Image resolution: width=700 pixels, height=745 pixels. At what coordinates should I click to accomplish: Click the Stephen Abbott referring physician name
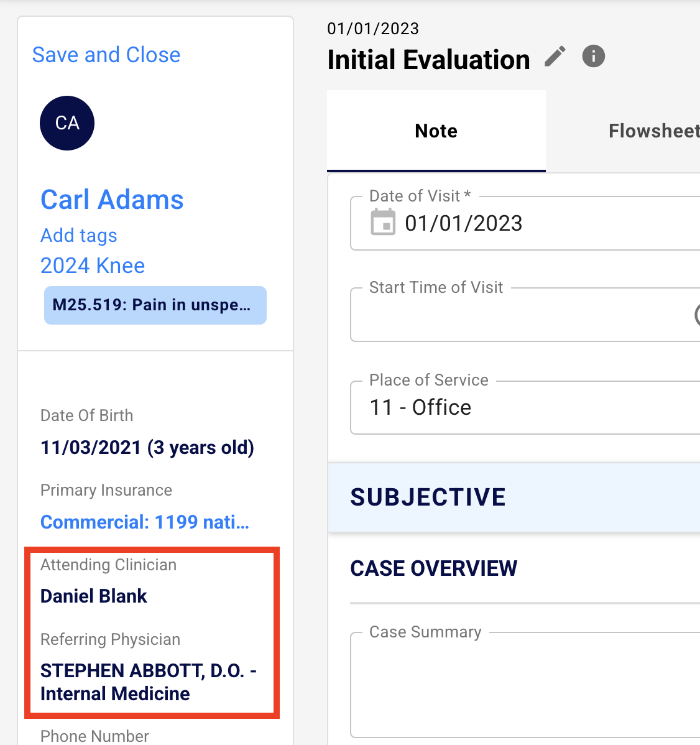(149, 682)
